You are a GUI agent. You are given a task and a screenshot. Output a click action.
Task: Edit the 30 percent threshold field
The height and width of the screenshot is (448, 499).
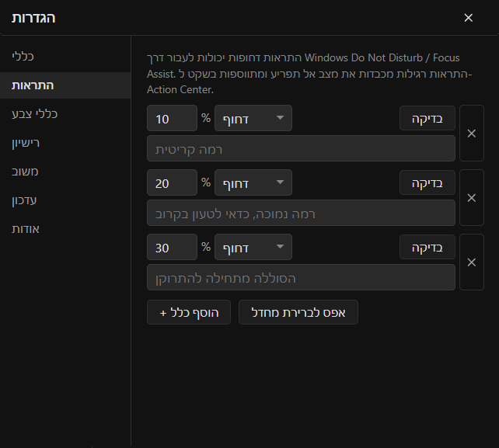(x=172, y=247)
